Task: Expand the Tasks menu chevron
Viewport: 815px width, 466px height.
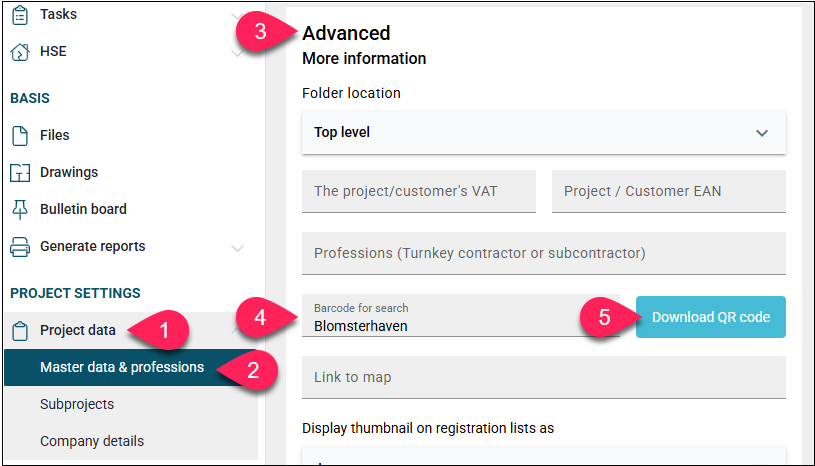Action: click(x=237, y=16)
